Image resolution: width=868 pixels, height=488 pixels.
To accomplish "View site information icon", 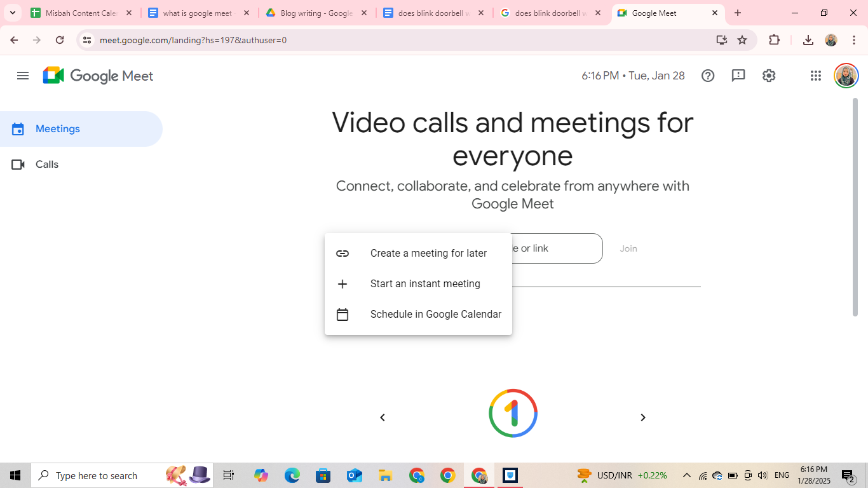I will tap(87, 40).
